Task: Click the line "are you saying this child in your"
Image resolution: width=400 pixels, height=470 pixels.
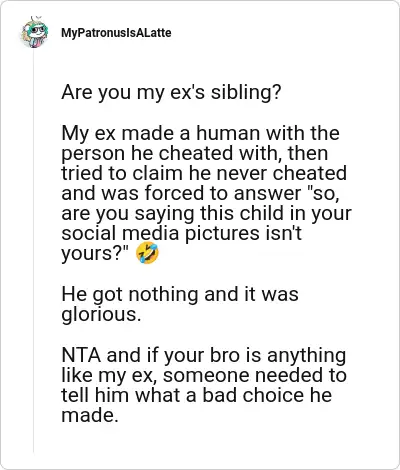Action: [206, 214]
